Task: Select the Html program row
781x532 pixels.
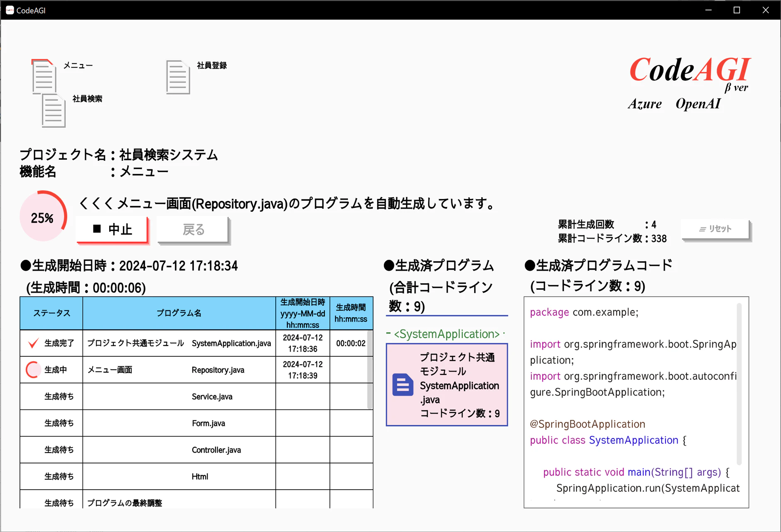Action: [x=196, y=476]
